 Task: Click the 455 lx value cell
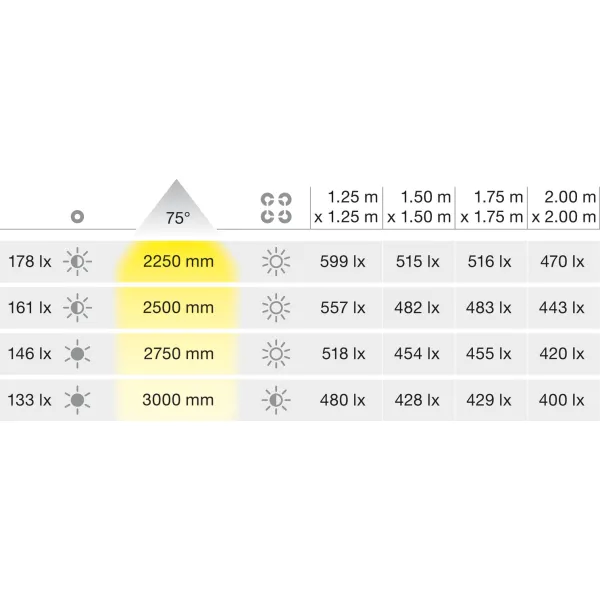pyautogui.click(x=489, y=354)
